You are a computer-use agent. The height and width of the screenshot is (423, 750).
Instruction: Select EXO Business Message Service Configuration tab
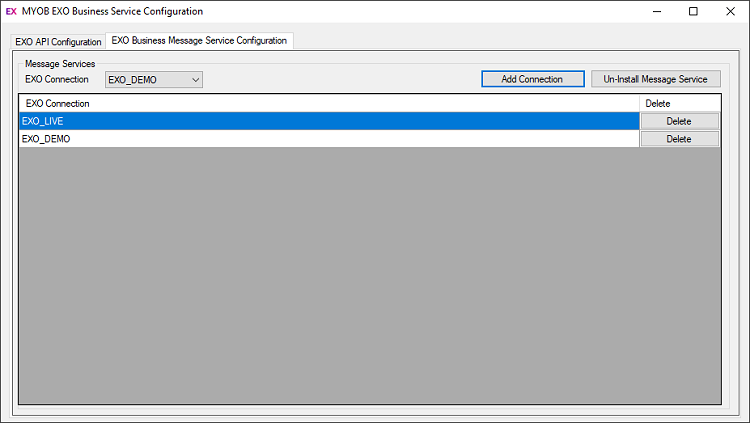click(x=199, y=41)
